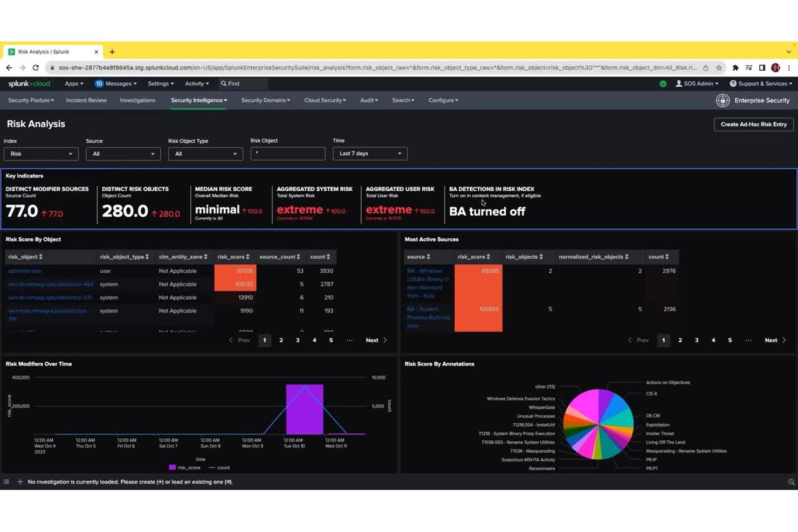
Task: Open Cloud Security menu
Action: pyautogui.click(x=325, y=100)
